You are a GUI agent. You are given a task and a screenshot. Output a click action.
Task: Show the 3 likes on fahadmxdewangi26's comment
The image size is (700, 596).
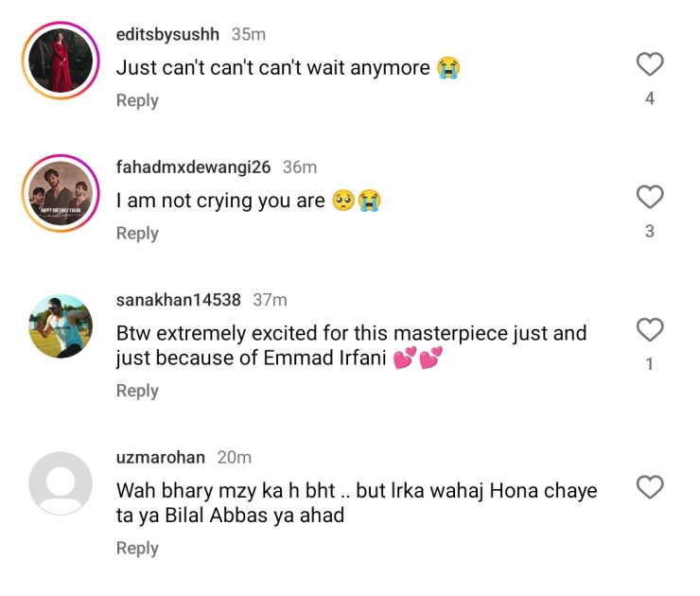point(649,231)
